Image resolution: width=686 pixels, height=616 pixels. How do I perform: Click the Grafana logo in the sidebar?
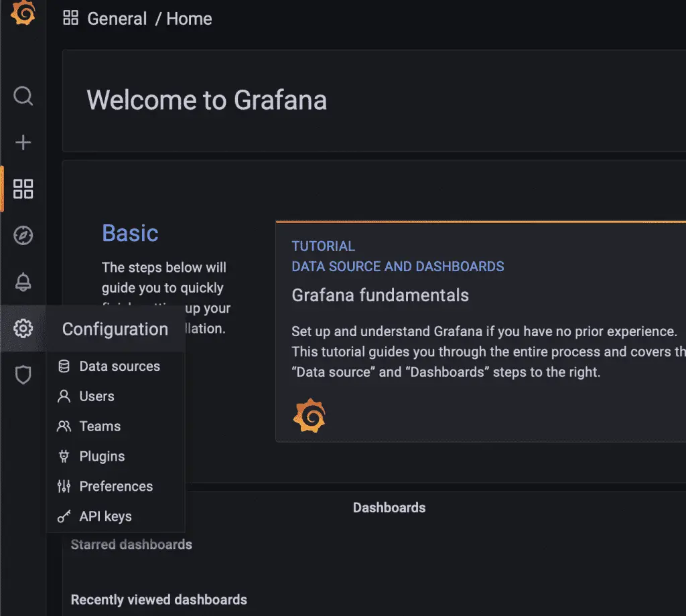(x=23, y=13)
